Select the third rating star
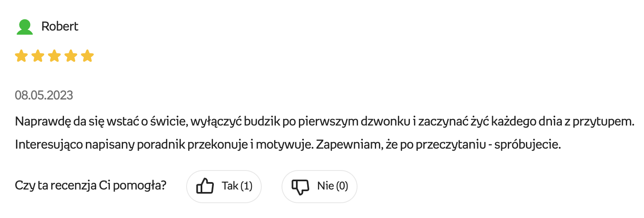This screenshot has width=644, height=218. 54,56
